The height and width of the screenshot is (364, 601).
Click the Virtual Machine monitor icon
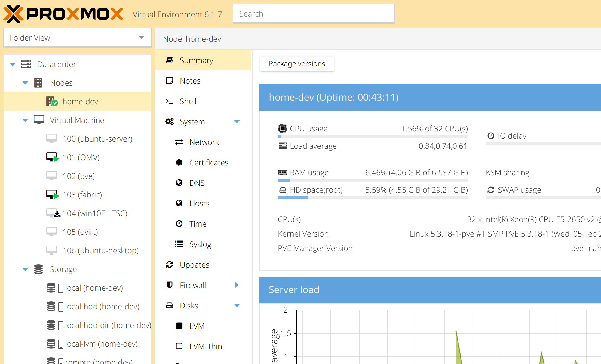(39, 120)
